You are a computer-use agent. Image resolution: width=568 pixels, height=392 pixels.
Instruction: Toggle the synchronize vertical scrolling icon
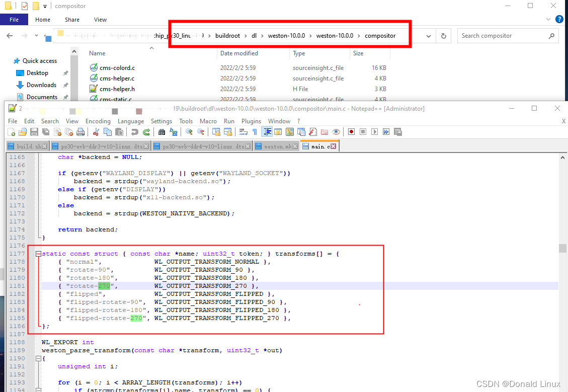click(x=216, y=132)
